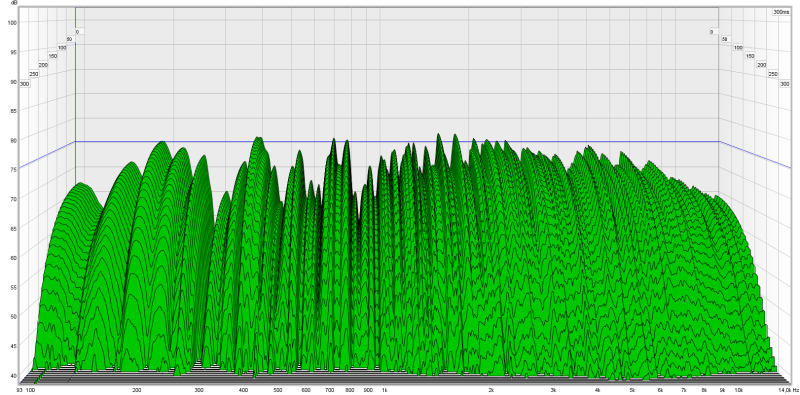The height and width of the screenshot is (395, 800).
Task: Click the 3k frequency axis label
Action: (554, 390)
